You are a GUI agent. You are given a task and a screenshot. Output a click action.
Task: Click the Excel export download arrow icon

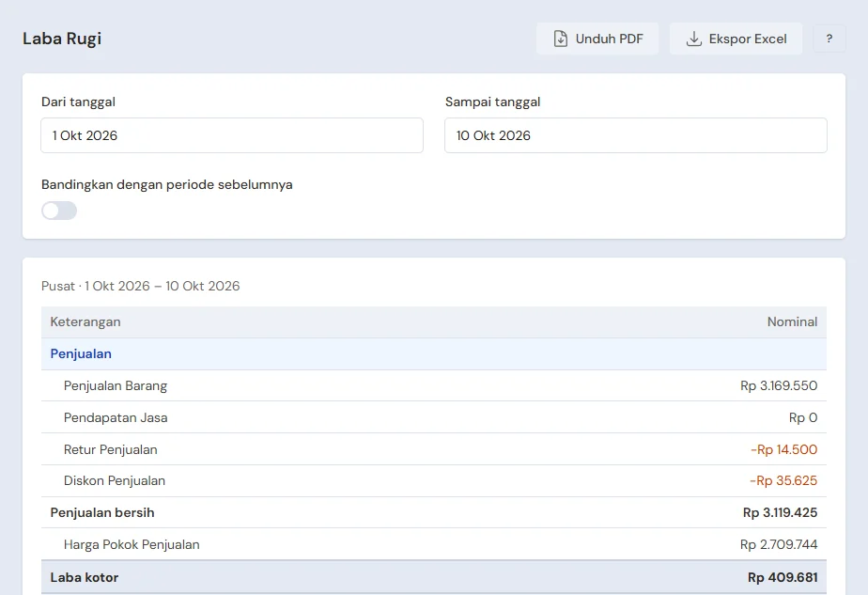[x=693, y=39]
